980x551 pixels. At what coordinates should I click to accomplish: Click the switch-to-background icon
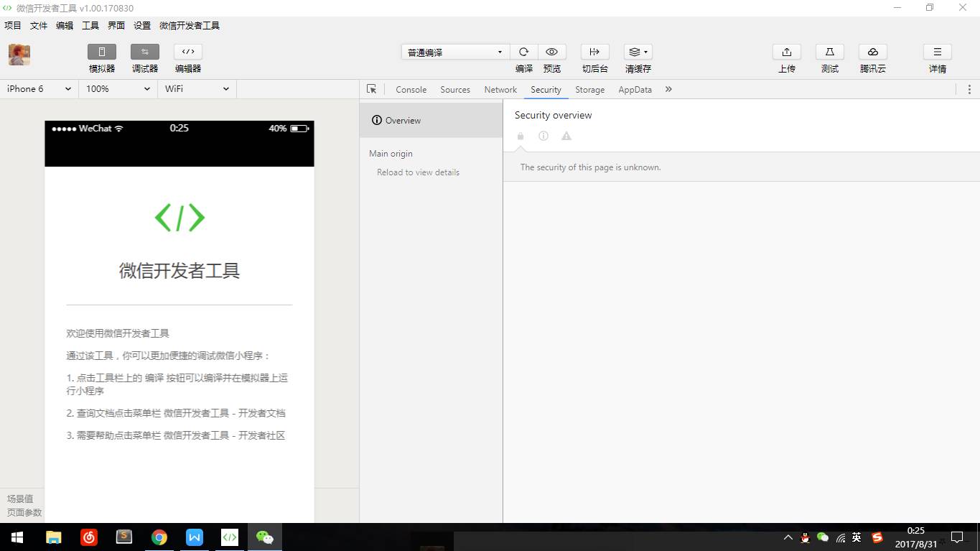[594, 52]
